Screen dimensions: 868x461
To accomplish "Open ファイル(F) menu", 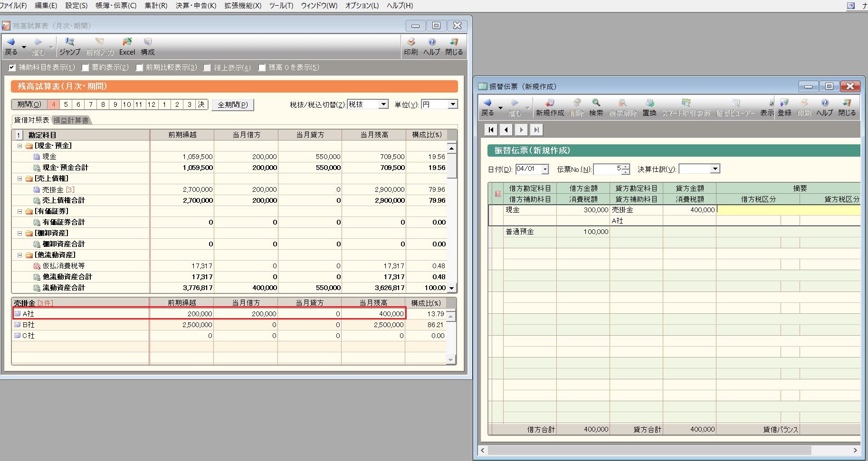I will click(13, 5).
